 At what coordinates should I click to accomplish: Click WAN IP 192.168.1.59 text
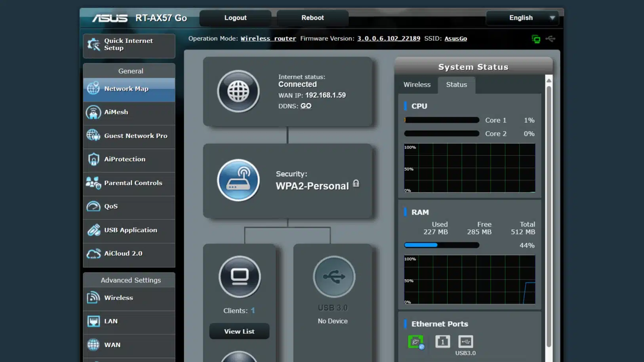[325, 95]
